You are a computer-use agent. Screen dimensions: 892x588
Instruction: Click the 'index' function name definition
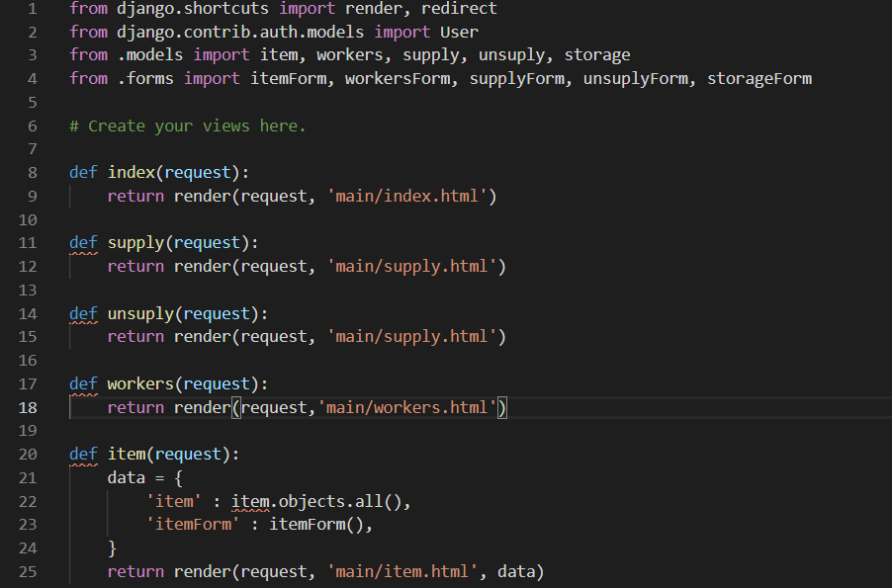point(132,172)
